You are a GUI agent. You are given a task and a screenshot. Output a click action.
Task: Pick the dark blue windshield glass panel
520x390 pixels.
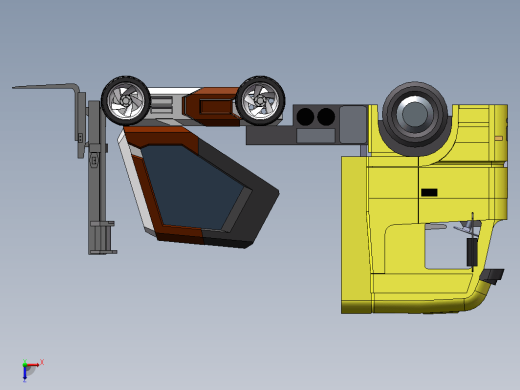193,187
